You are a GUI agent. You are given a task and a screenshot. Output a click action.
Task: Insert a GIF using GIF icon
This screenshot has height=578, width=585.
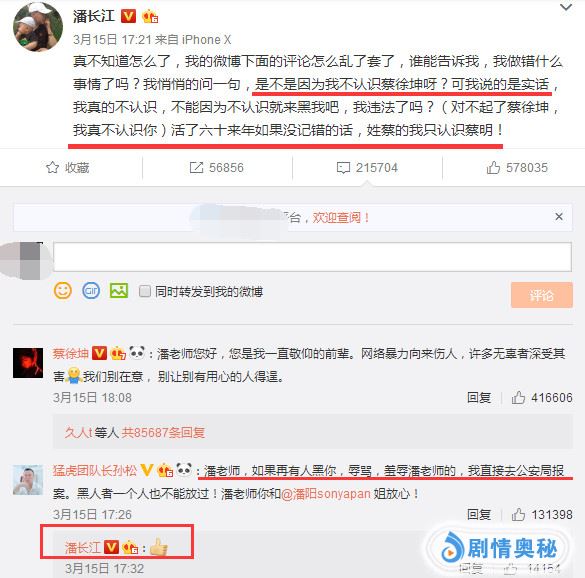click(91, 291)
